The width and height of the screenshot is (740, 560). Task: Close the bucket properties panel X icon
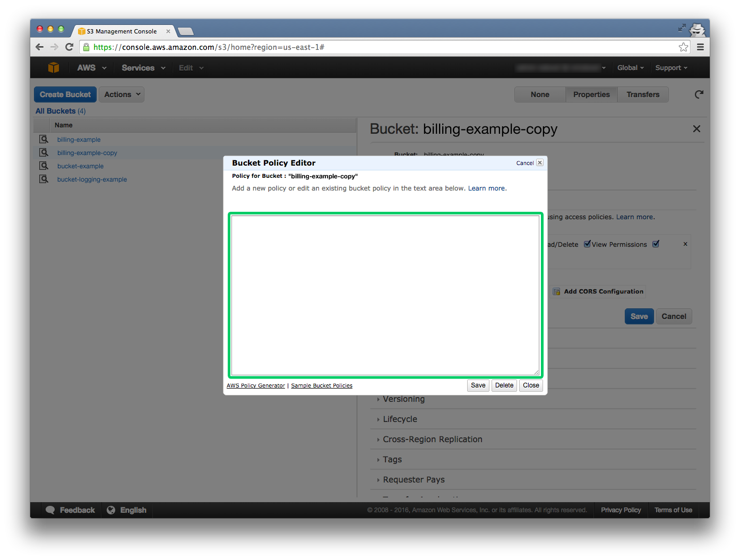pyautogui.click(x=696, y=129)
